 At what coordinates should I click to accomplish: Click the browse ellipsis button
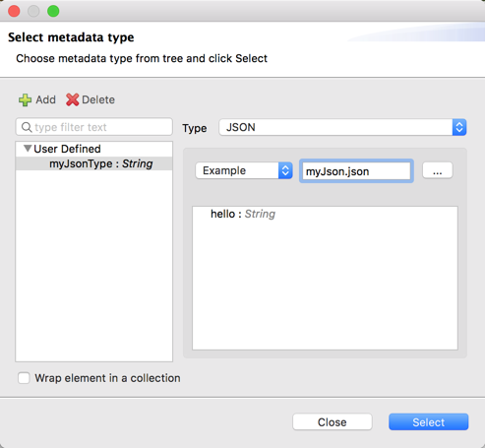click(438, 170)
